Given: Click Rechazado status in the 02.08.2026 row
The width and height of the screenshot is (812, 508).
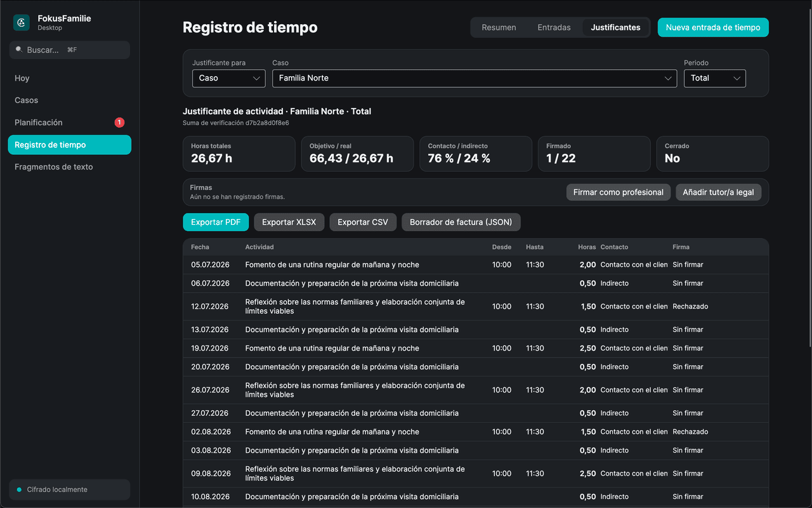Looking at the screenshot, I should coord(690,432).
